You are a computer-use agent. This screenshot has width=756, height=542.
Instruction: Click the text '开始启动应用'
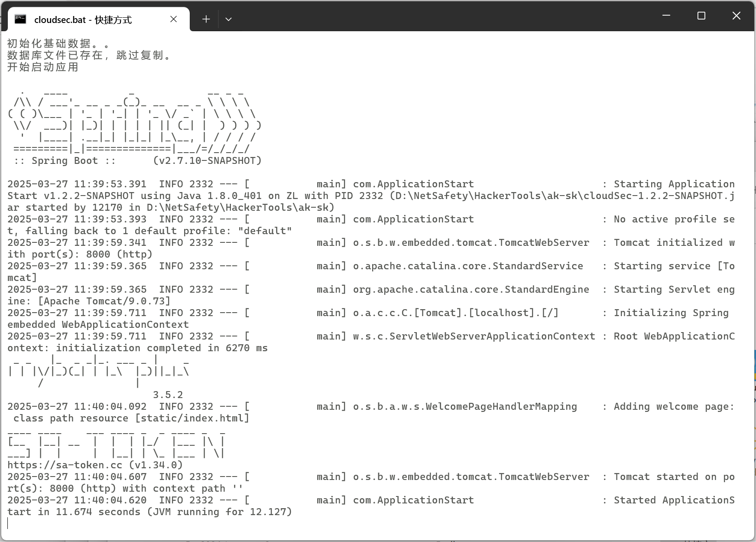(x=43, y=67)
